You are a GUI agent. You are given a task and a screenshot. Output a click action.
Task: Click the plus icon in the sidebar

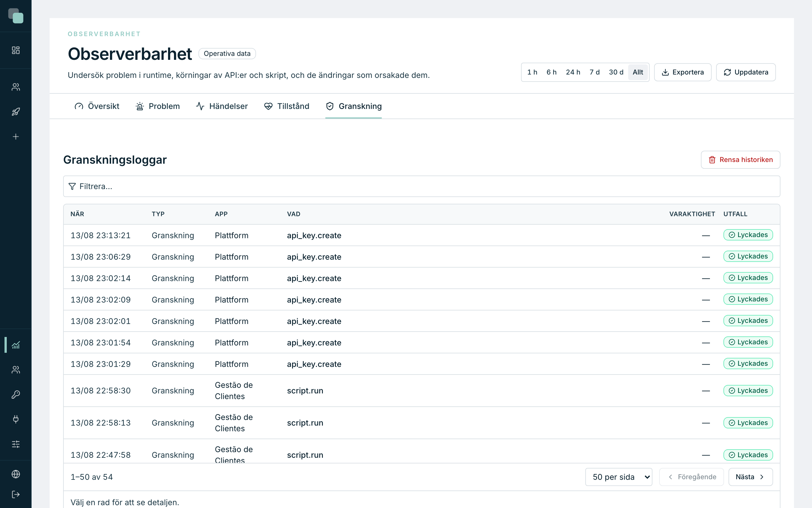pos(16,137)
